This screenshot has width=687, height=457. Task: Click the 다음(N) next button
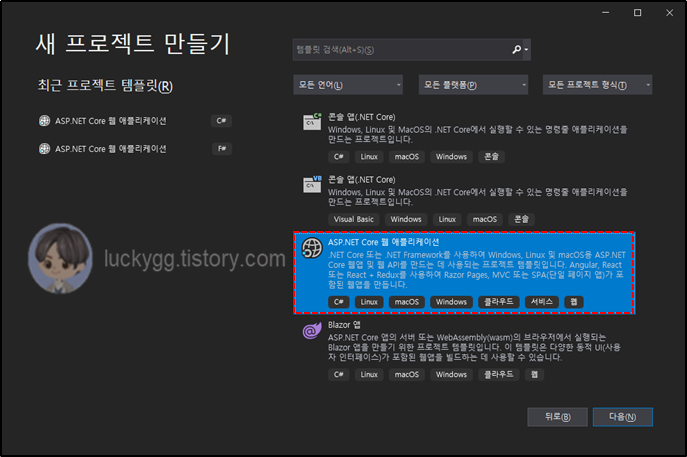click(x=623, y=417)
